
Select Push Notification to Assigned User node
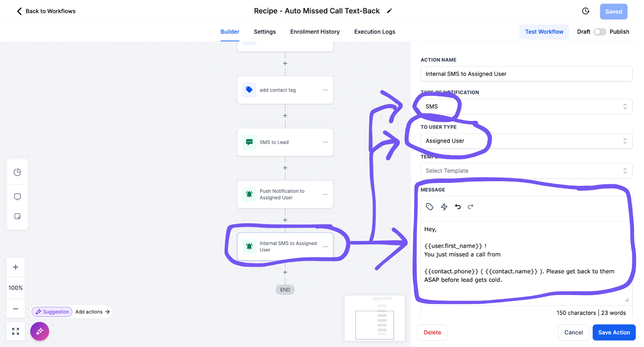pyautogui.click(x=285, y=194)
